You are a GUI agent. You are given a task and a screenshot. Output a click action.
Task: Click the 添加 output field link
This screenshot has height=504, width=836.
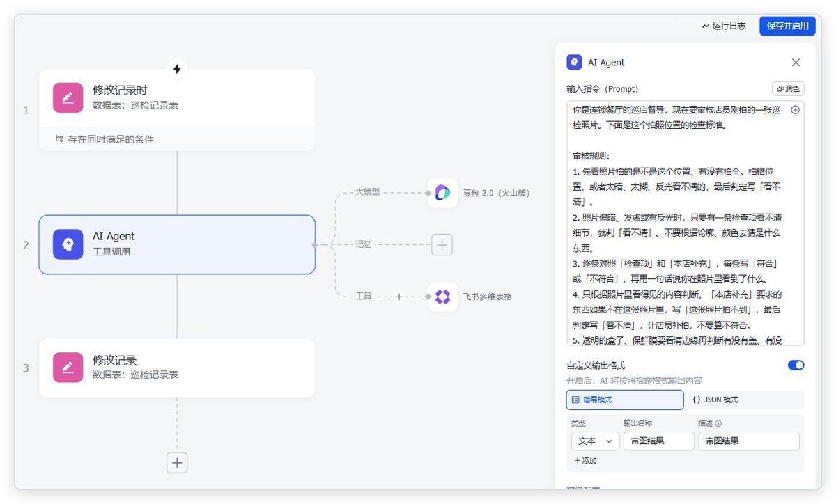click(x=585, y=461)
